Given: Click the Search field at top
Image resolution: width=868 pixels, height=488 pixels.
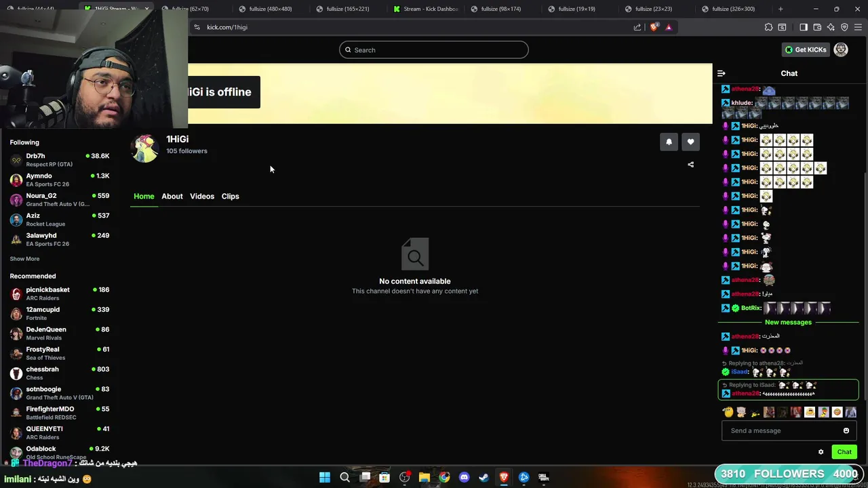Looking at the screenshot, I should (434, 49).
